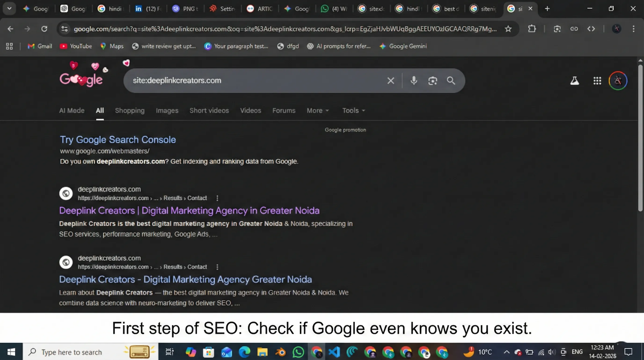Open the Tools dropdown
This screenshot has width=644, height=360.
(353, 110)
